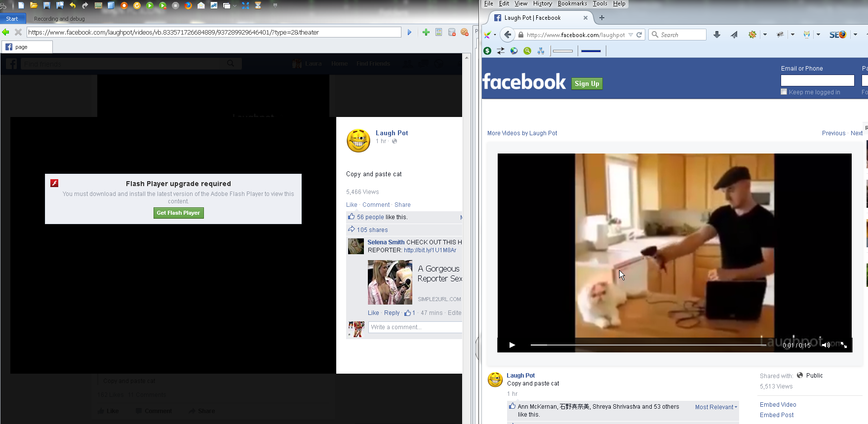Click the hourglass icon in left toolbar

click(x=258, y=5)
